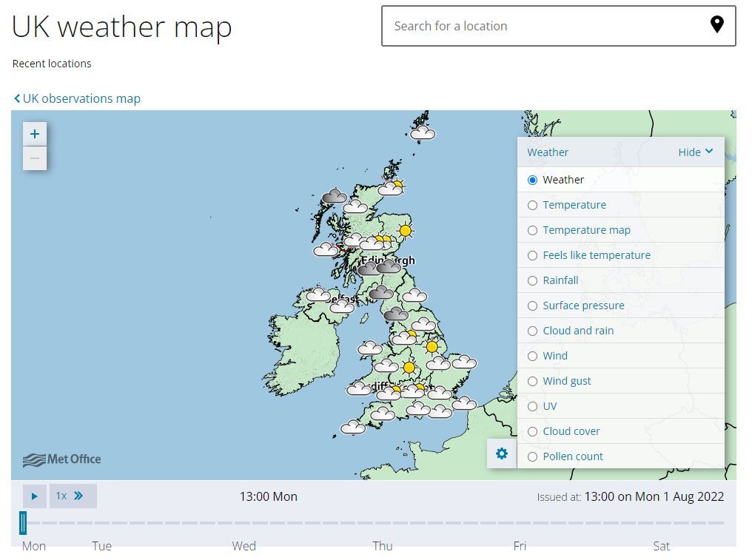Jump to Fri on the timeline

(x=520, y=546)
